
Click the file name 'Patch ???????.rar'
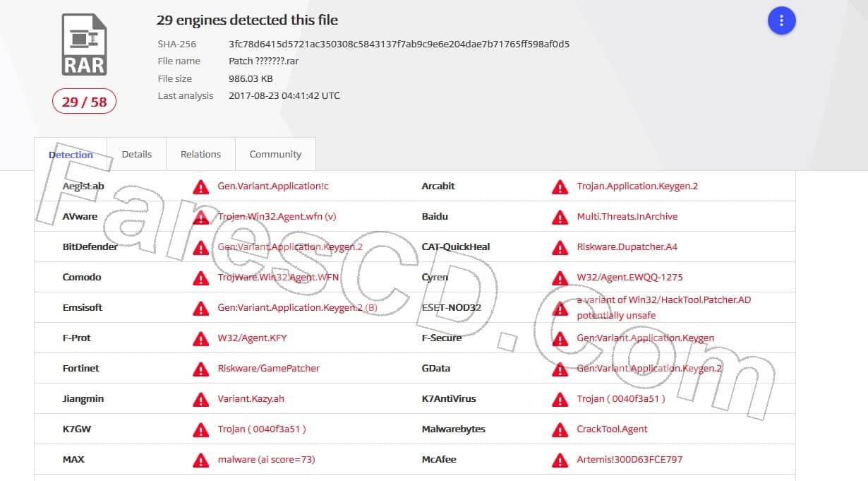coord(263,61)
